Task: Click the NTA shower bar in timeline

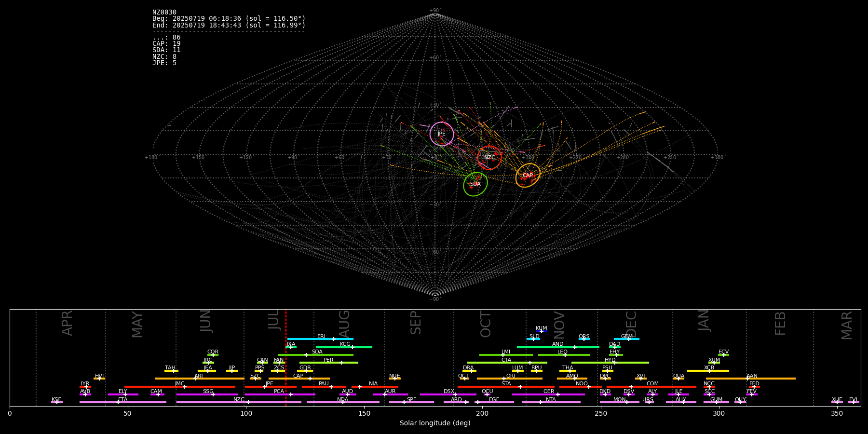Action: [551, 402]
